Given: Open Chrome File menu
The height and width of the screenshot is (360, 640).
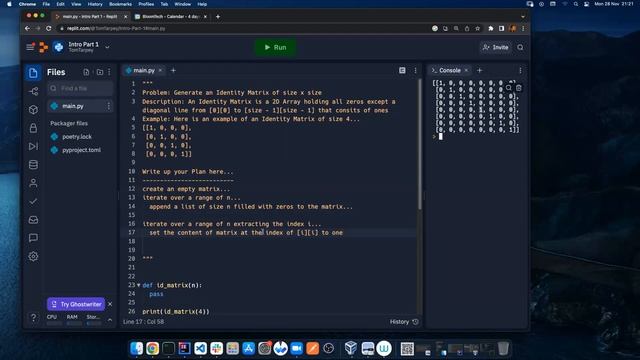Looking at the screenshot, I should [46, 4].
